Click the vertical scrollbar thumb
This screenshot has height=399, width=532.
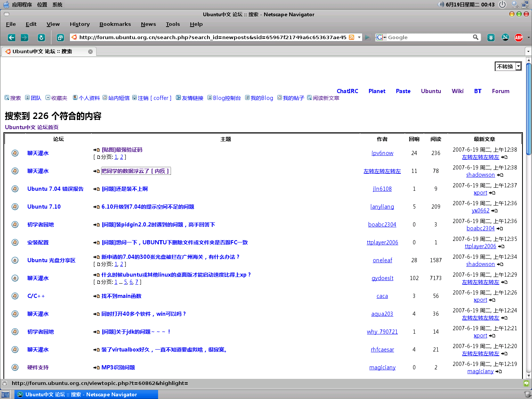point(529,109)
